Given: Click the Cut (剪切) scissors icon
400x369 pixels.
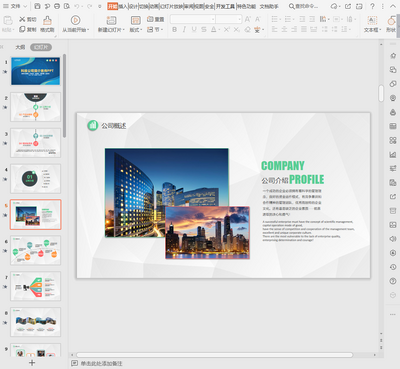Looking at the screenshot, I should 22,19.
